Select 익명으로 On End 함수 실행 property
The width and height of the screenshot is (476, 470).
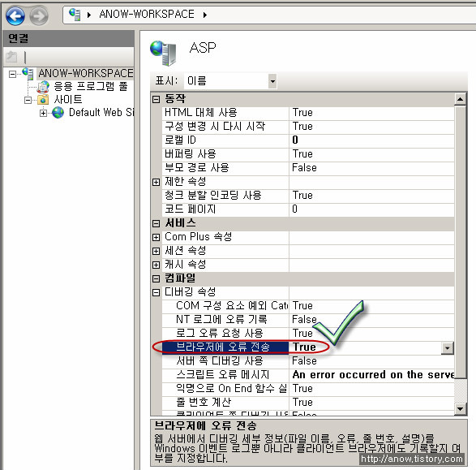click(x=225, y=389)
